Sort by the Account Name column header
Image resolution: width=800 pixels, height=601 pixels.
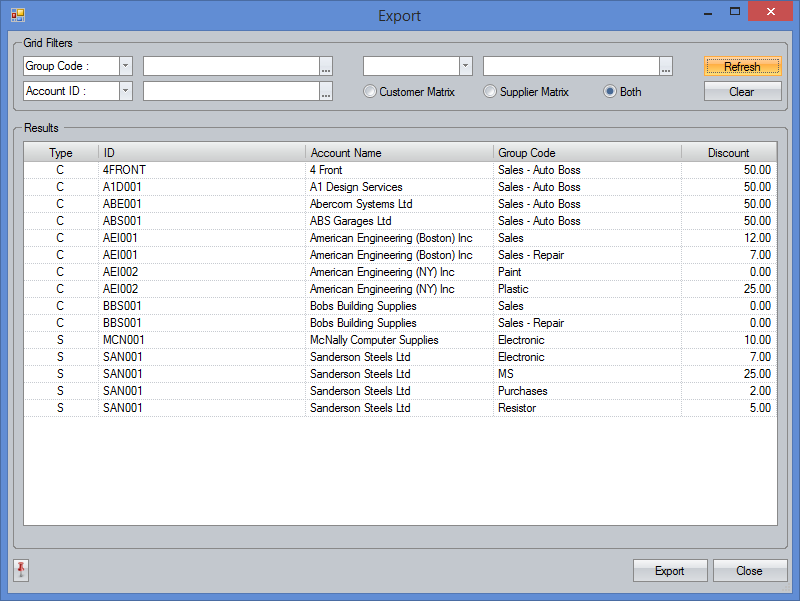(399, 153)
